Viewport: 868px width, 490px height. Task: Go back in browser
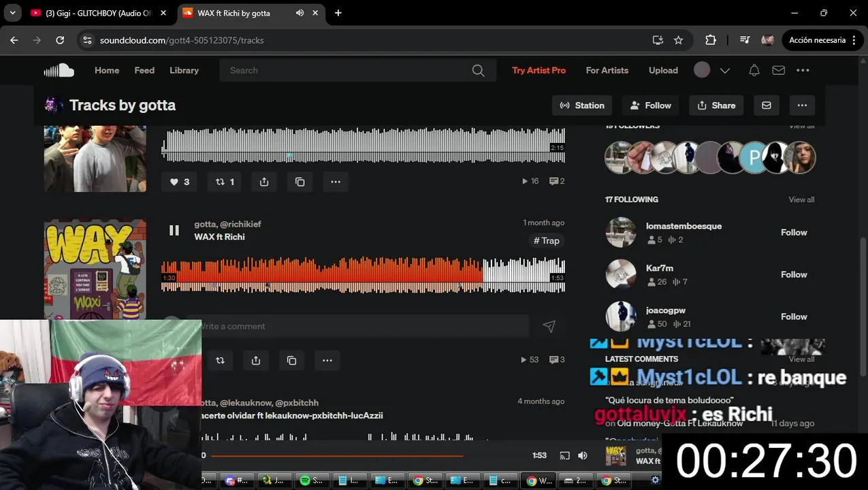click(x=14, y=40)
